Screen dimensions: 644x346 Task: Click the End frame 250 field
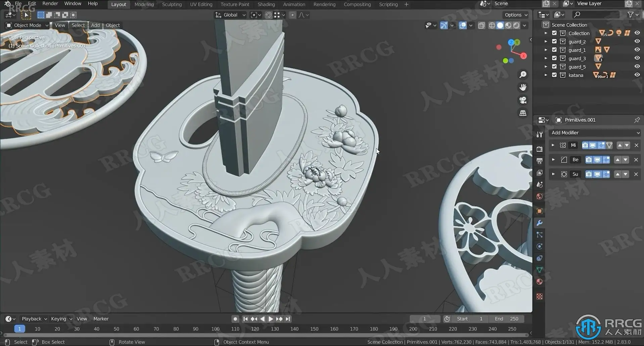click(x=506, y=319)
